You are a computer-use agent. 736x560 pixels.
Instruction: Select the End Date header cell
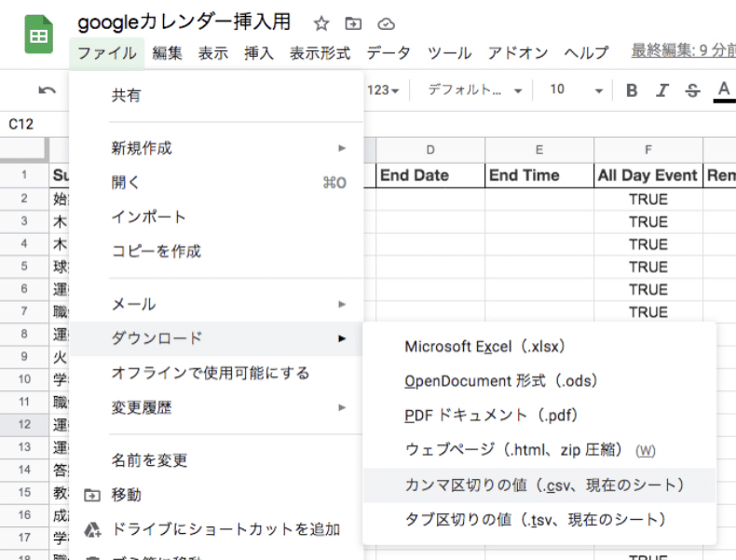pyautogui.click(x=430, y=175)
